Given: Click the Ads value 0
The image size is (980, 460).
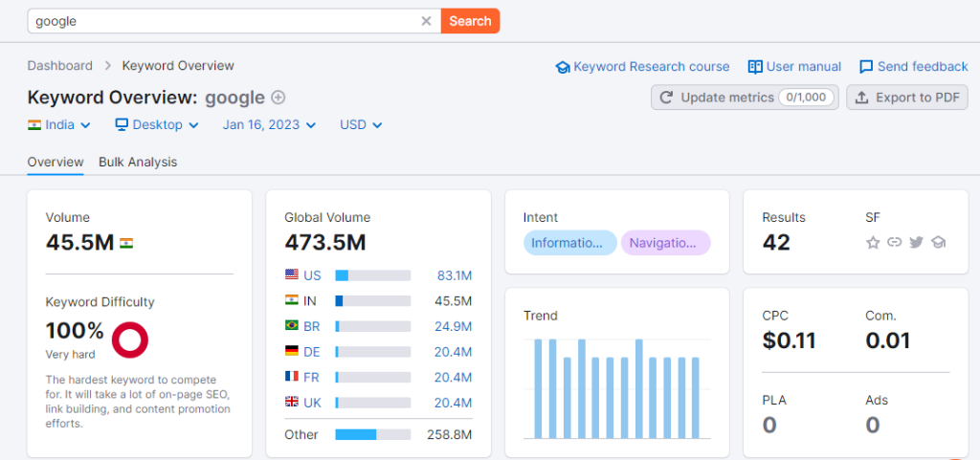Looking at the screenshot, I should [873, 425].
